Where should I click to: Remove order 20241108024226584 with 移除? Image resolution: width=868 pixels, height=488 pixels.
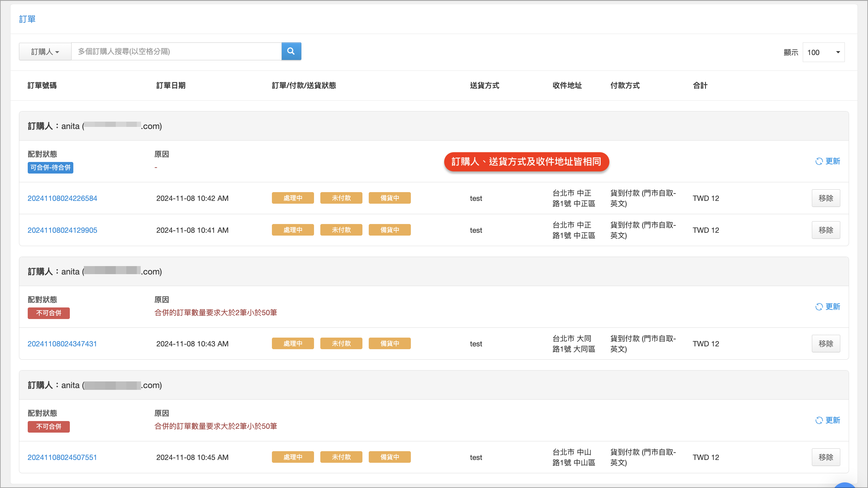pos(826,198)
